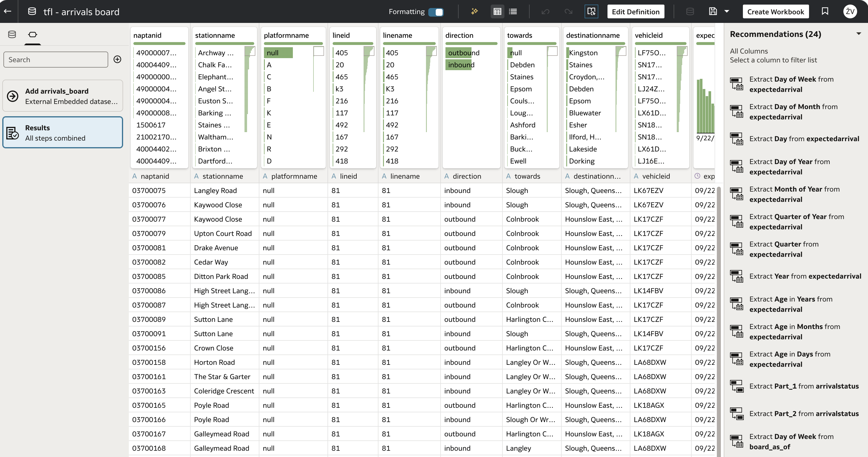
Task: Click the Extract Year from expectedarrival text
Action: [x=805, y=276]
